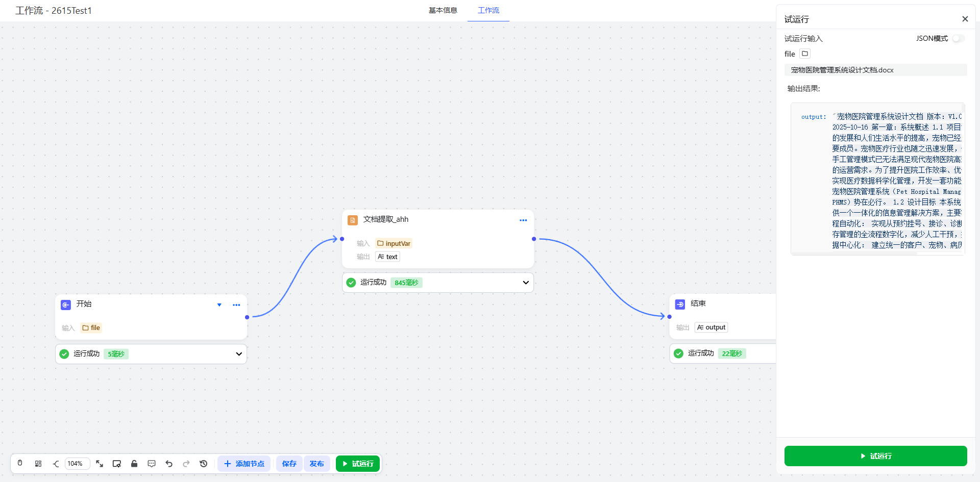Toggle the canvas lock icon

134,464
